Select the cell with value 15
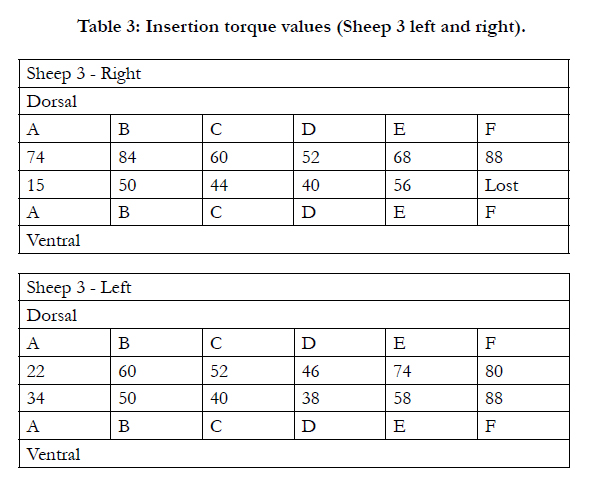 point(65,185)
